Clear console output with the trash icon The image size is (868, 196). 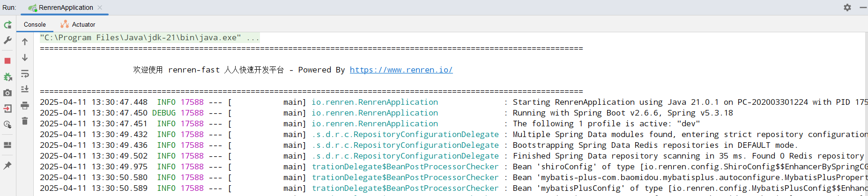click(x=25, y=121)
